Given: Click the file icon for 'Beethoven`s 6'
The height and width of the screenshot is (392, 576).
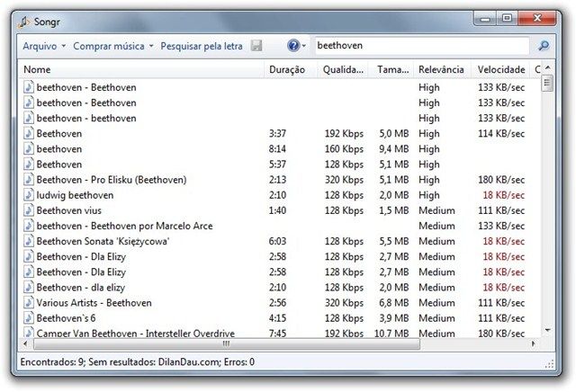Looking at the screenshot, I should 29,318.
